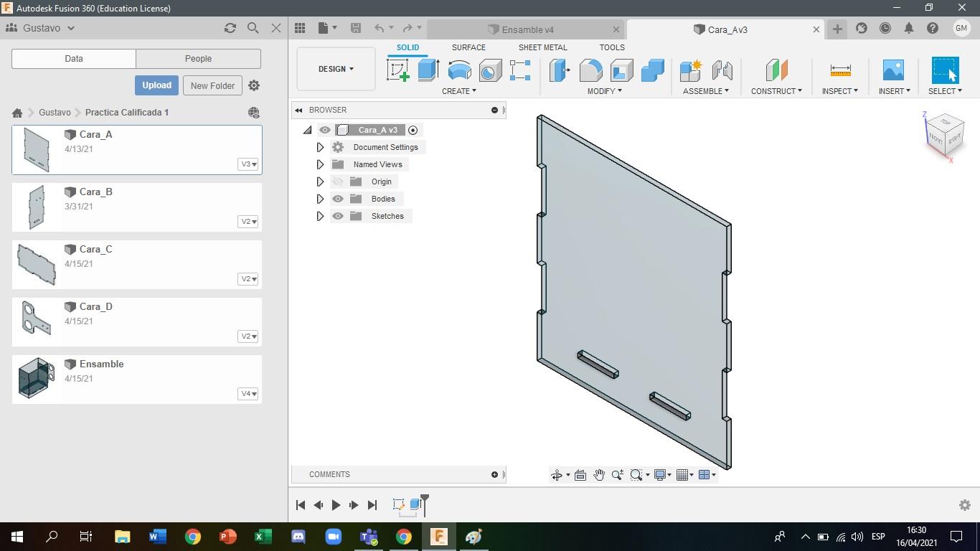This screenshot has height=551, width=980.
Task: Click the ViewCube to reorient view
Action: (x=944, y=135)
